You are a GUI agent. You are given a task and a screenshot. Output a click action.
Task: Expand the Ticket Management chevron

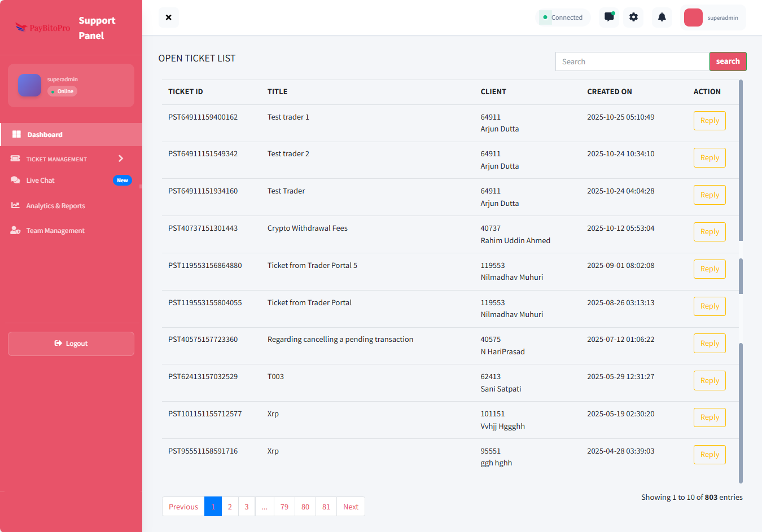pos(121,159)
